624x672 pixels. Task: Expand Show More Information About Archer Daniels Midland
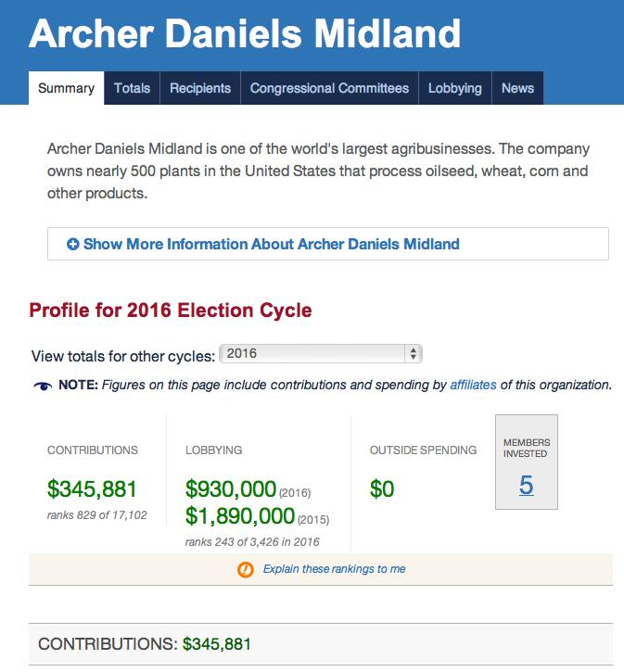pos(271,245)
